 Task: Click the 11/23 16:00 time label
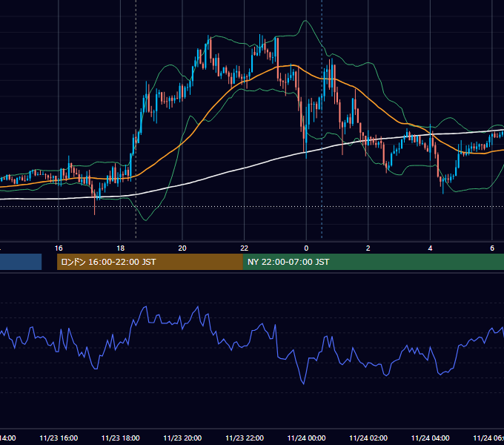[x=59, y=438]
